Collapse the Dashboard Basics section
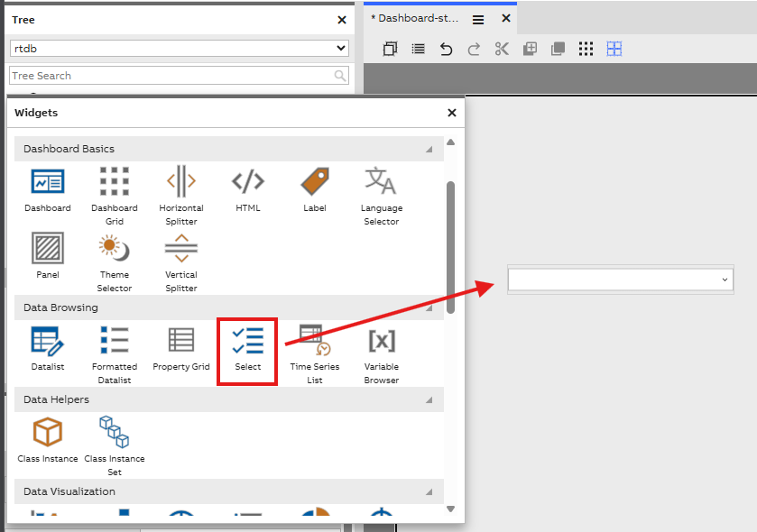The width and height of the screenshot is (757, 532). 429,149
